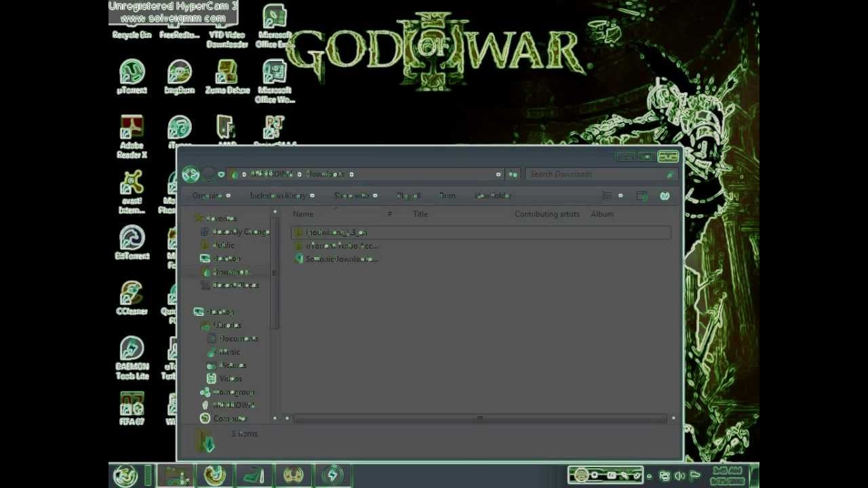
Task: Click the horizontal scrollbar in file list
Action: pyautogui.click(x=480, y=419)
